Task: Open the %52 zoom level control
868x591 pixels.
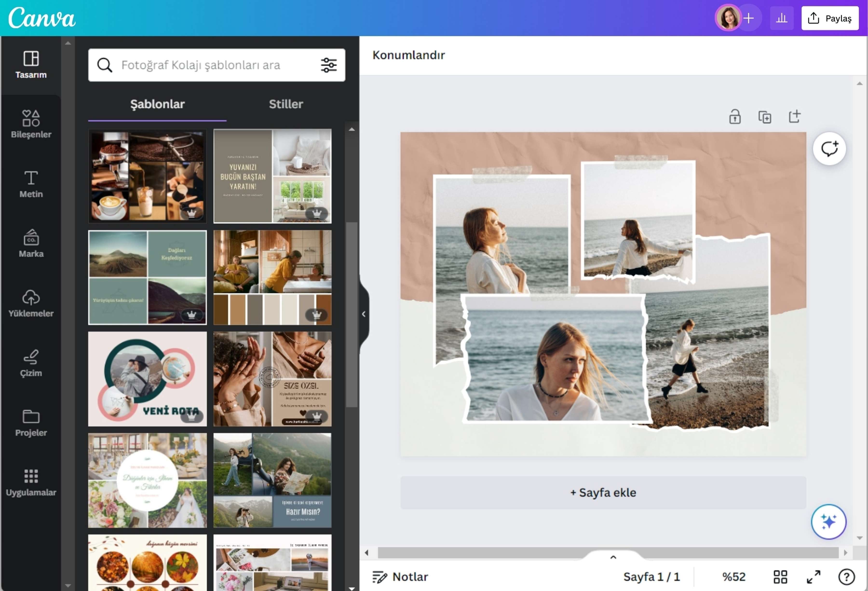Action: (x=733, y=577)
